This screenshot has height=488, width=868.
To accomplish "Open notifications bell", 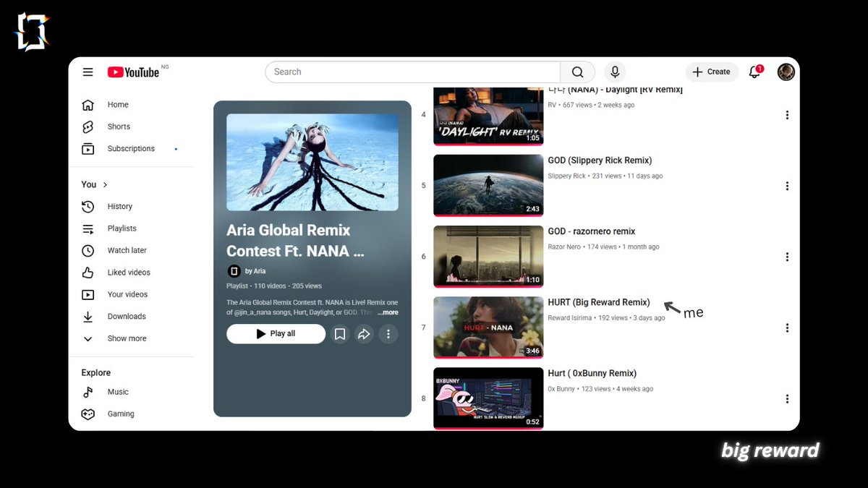I will tap(755, 72).
